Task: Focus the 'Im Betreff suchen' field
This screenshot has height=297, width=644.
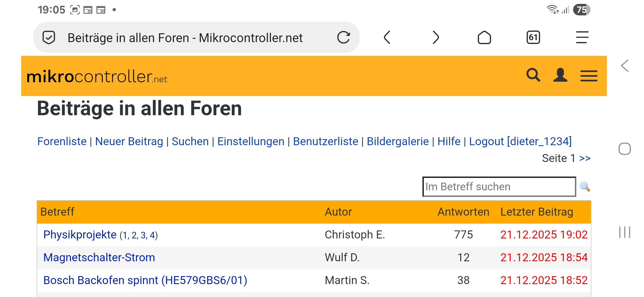Action: [x=499, y=187]
